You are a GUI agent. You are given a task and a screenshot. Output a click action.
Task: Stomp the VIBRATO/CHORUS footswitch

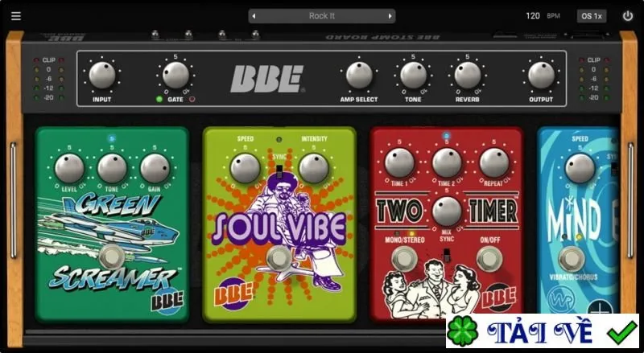(x=571, y=259)
